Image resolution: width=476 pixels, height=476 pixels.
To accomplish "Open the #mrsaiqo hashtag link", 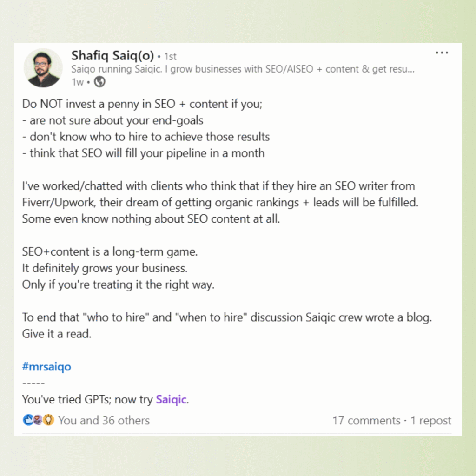I will pos(46,367).
